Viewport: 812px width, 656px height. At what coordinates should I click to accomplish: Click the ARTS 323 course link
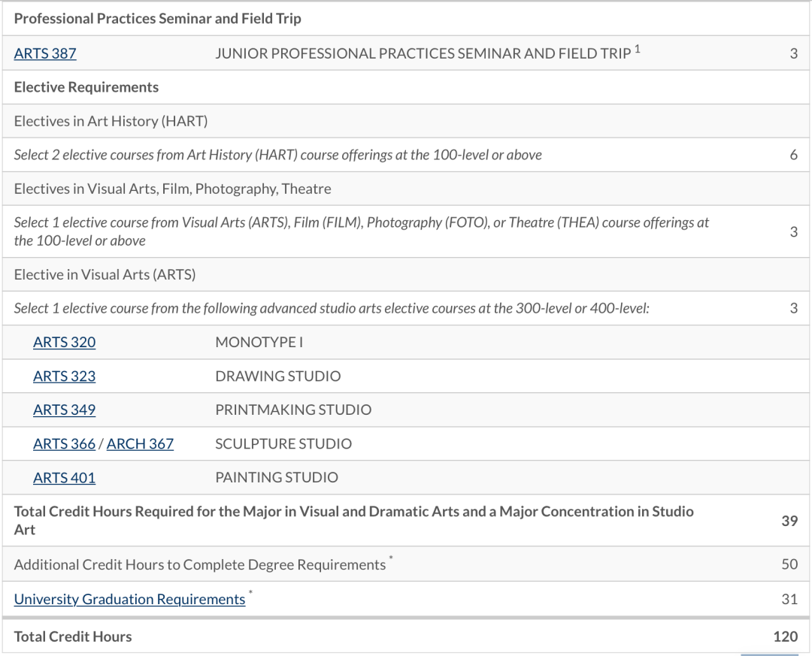(x=64, y=376)
